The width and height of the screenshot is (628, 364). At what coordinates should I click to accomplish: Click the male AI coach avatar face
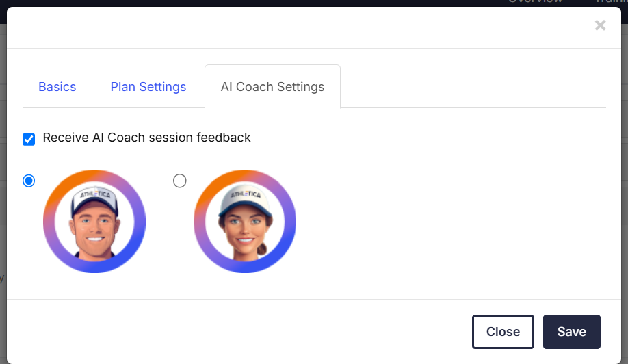(94, 225)
